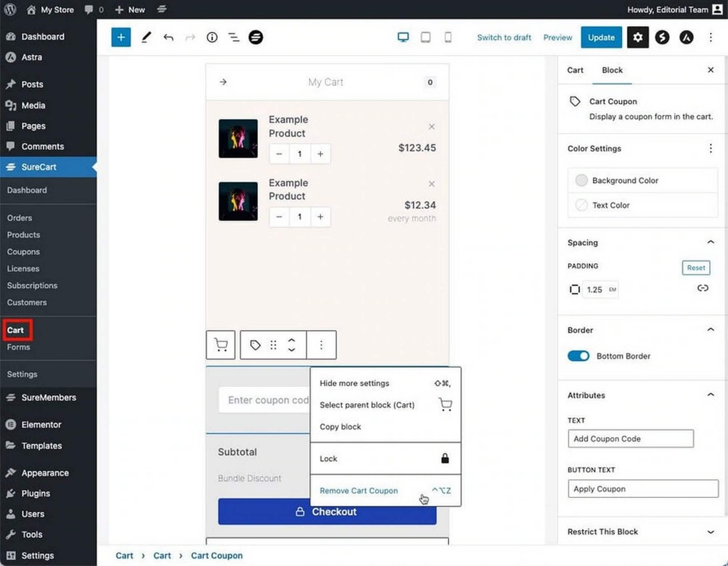Click the blue block inserter plus button
728x566 pixels.
tap(121, 37)
